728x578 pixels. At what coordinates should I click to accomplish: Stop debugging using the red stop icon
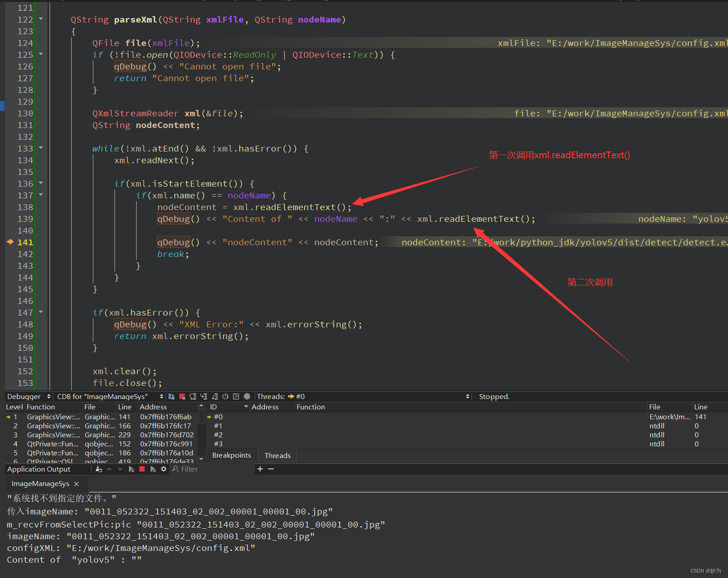[182, 396]
